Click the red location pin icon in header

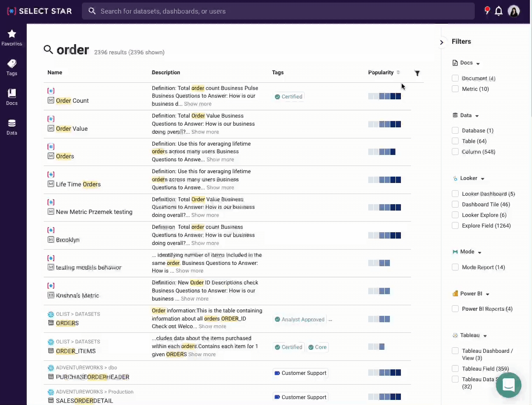coord(487,11)
